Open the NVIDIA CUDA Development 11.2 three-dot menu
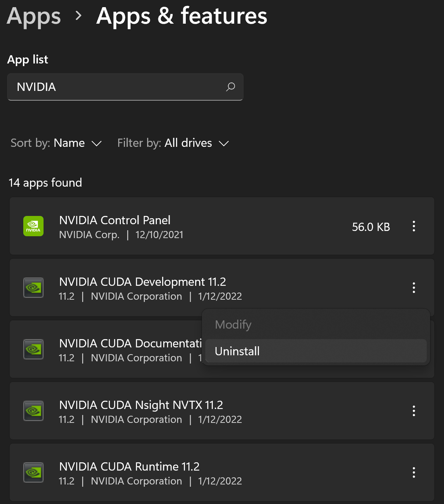 click(414, 288)
